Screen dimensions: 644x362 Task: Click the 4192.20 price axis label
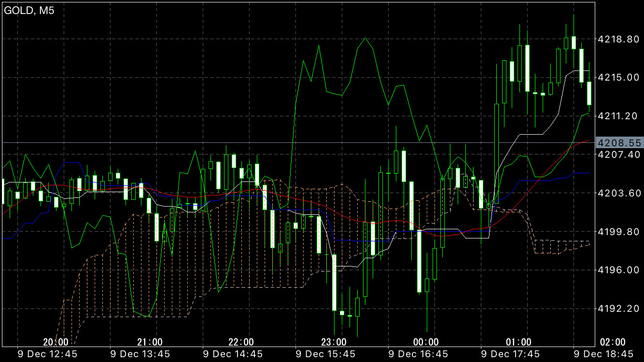click(618, 308)
